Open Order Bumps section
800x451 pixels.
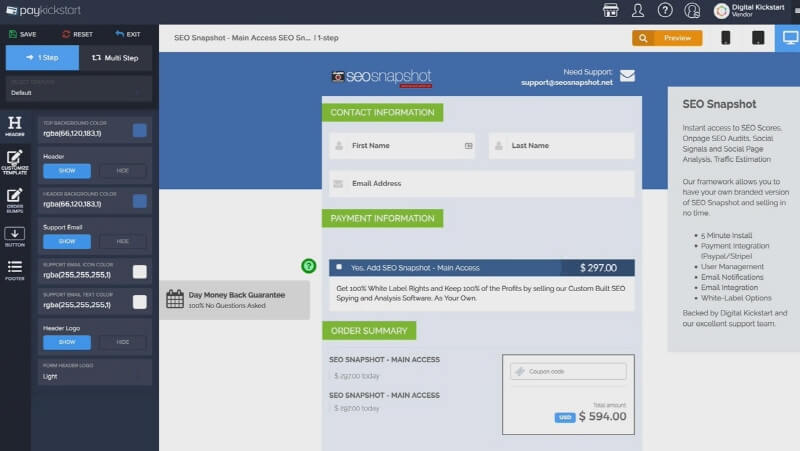pyautogui.click(x=15, y=201)
